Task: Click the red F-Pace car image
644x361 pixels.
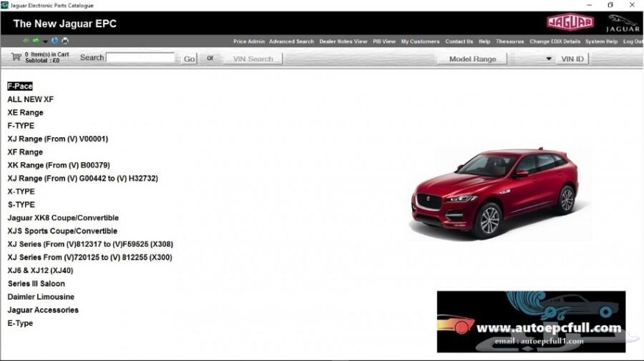Action: point(495,193)
